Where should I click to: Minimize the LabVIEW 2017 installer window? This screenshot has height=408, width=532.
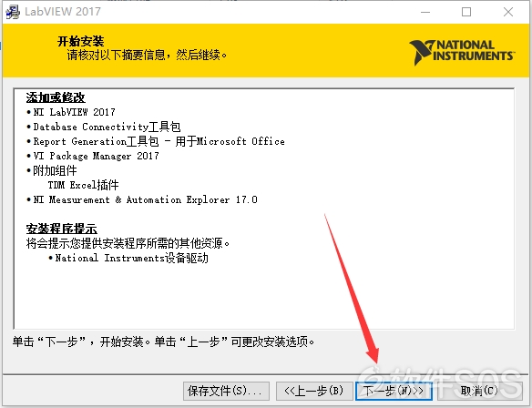(x=425, y=12)
